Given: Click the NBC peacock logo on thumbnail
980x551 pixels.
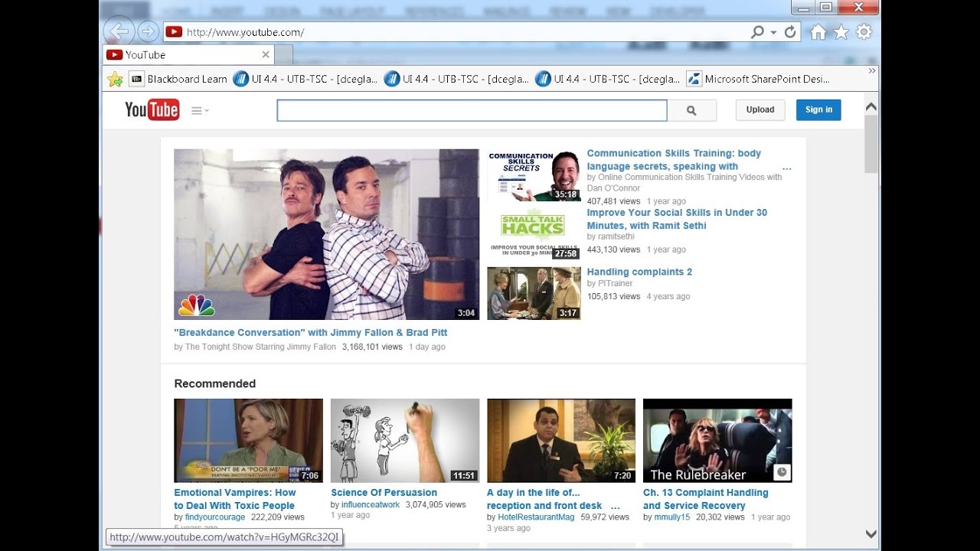Looking at the screenshot, I should tap(197, 305).
